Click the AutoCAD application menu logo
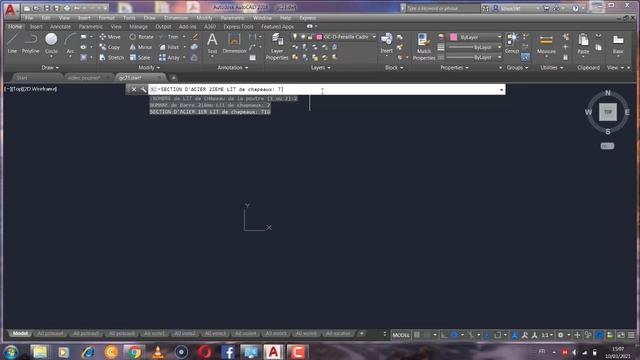The width and height of the screenshot is (640, 360). [10, 10]
